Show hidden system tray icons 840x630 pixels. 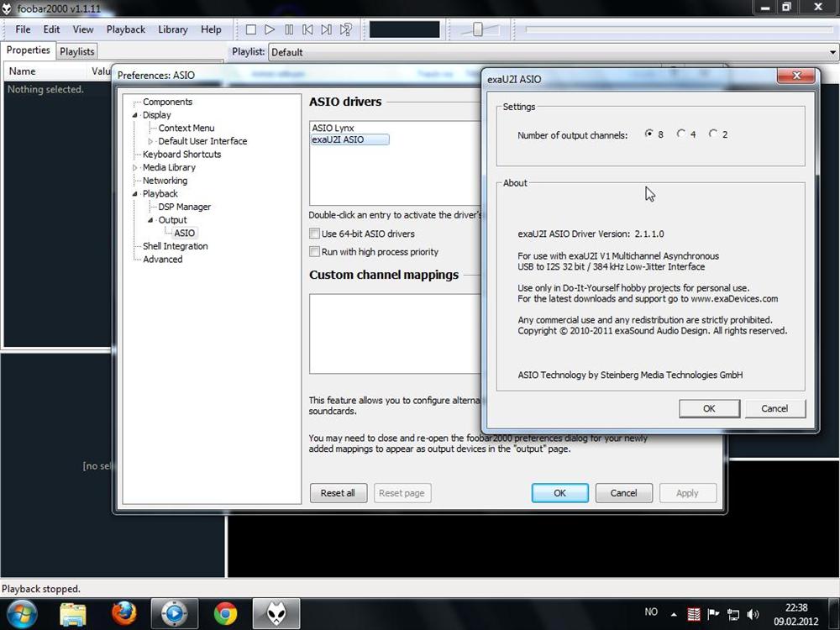[x=674, y=614]
